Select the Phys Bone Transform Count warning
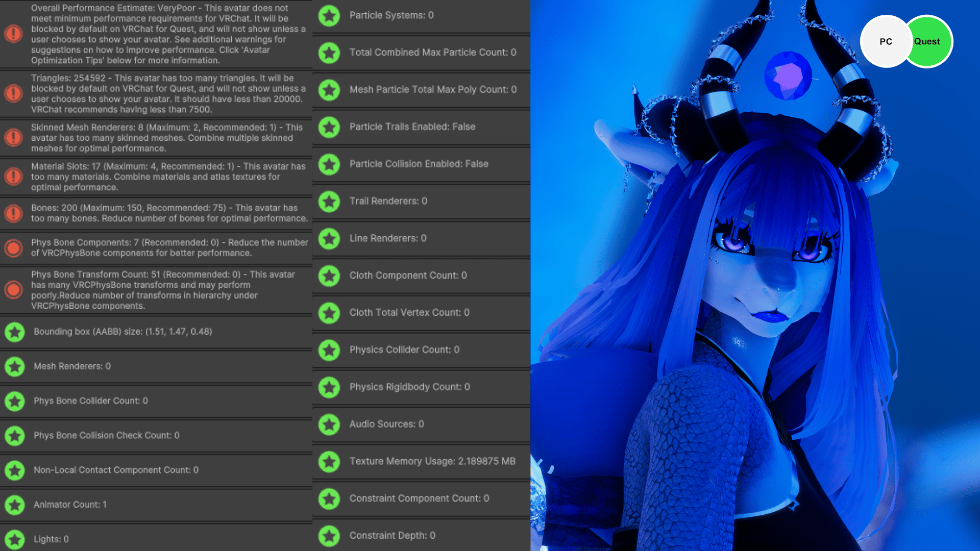 pos(156,290)
